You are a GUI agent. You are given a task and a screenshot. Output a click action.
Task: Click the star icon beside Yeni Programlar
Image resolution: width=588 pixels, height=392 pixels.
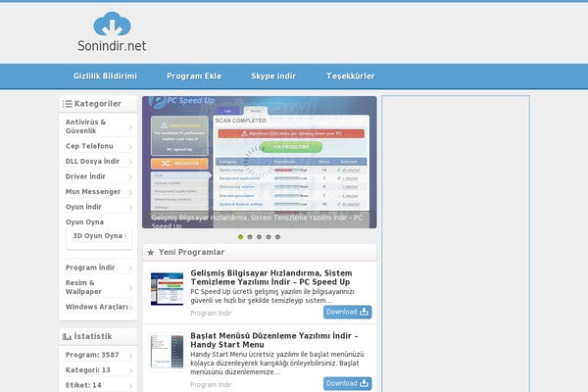pos(151,253)
